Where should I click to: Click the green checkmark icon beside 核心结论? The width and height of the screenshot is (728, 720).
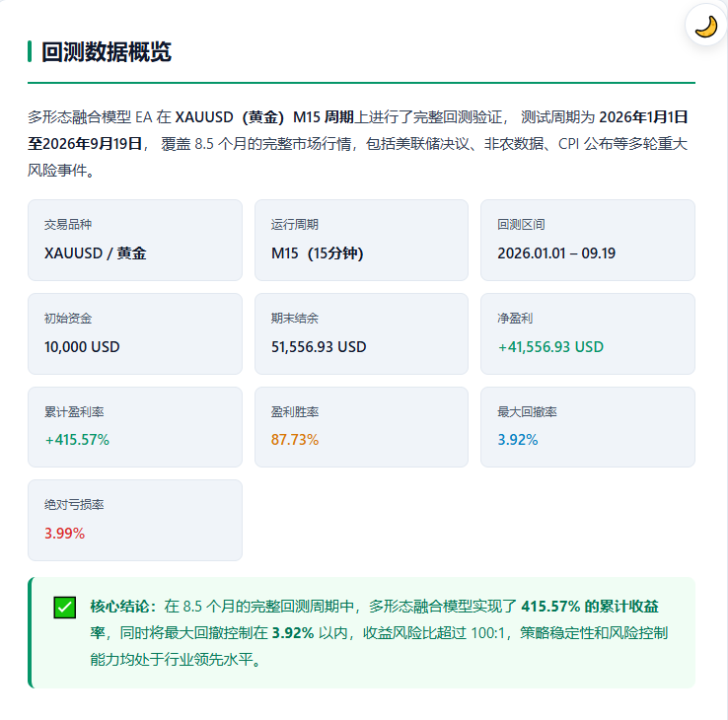coord(64,608)
